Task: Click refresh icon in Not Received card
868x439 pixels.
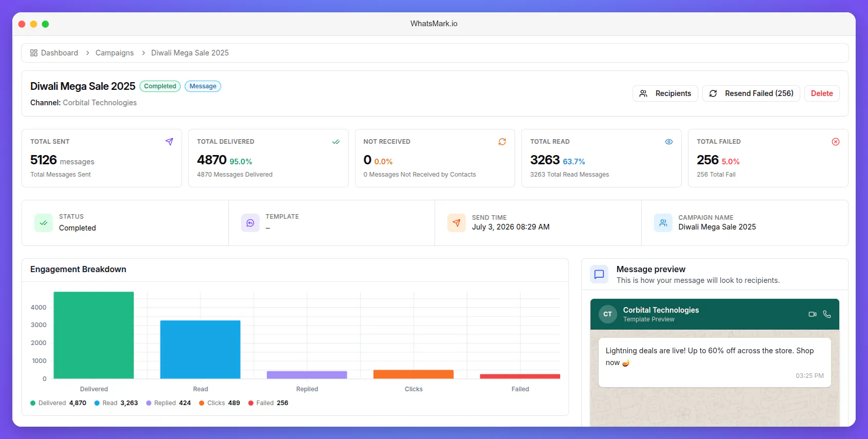Action: point(502,142)
